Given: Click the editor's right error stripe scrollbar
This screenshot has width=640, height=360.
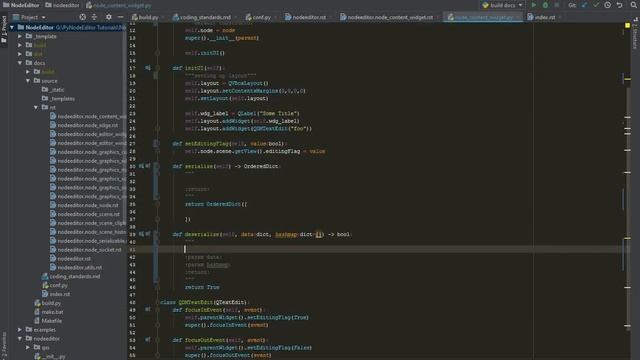Looking at the screenshot, I should click(628, 192).
